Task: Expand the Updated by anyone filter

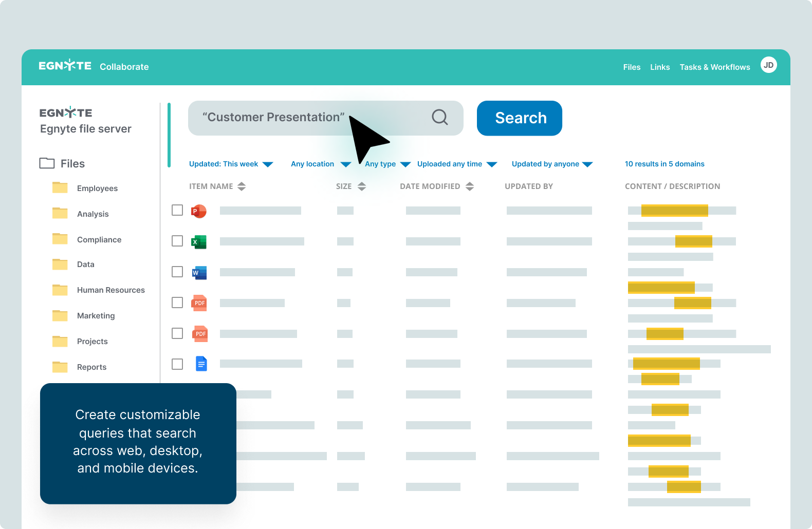Action: click(x=552, y=164)
